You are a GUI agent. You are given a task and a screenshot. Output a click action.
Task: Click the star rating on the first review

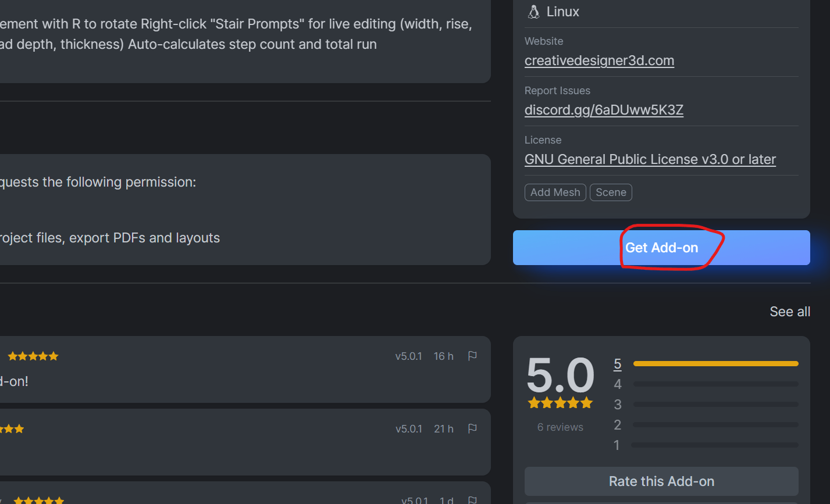[x=33, y=356]
